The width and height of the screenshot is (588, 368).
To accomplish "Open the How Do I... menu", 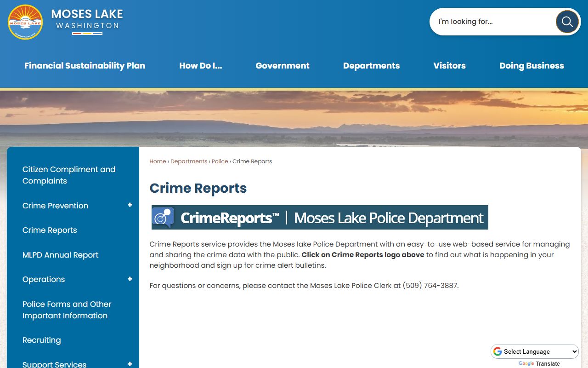I will [x=200, y=66].
